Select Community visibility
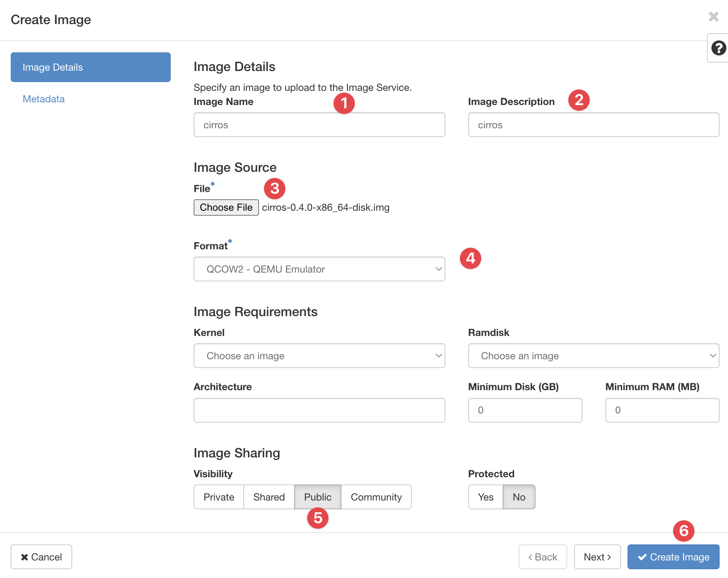728x578 pixels. (376, 497)
